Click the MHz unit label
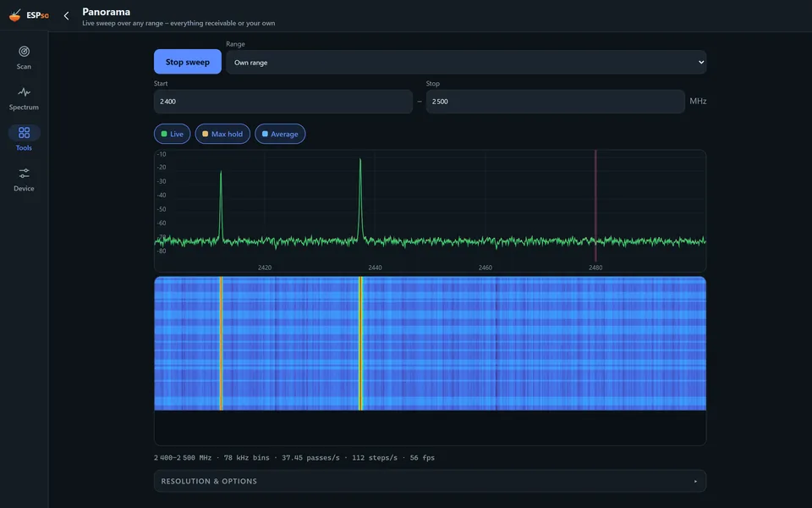This screenshot has width=812, height=508. click(x=698, y=101)
